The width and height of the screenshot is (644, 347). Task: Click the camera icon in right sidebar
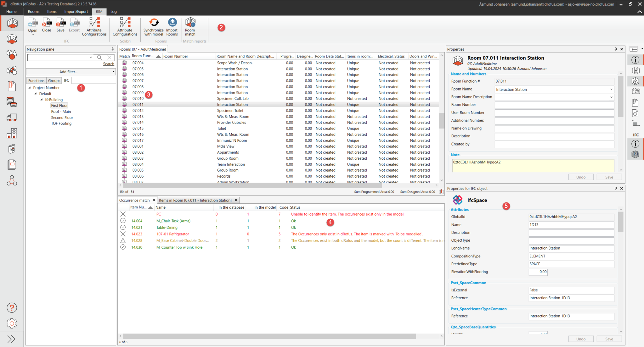636,91
